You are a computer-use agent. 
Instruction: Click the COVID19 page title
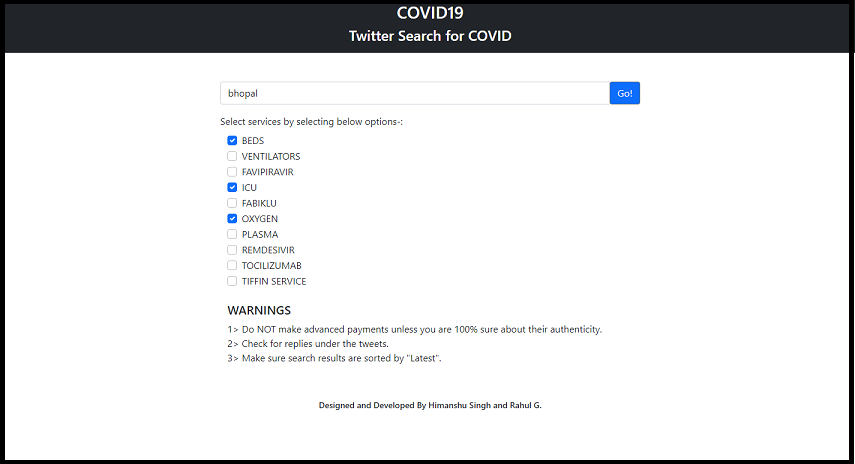click(x=430, y=13)
